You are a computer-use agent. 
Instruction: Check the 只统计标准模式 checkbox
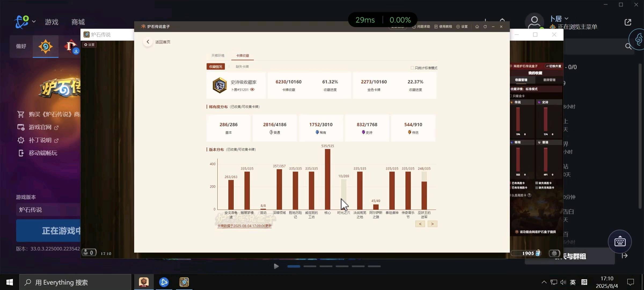412,68
